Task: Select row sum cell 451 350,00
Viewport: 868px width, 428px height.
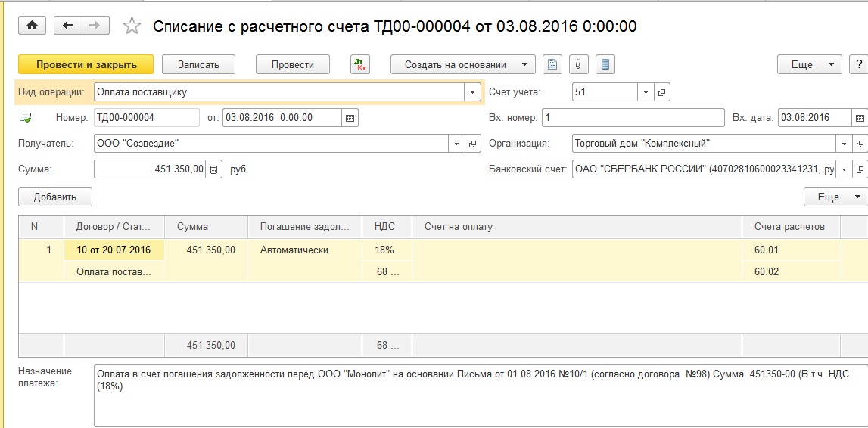Action: pyautogui.click(x=206, y=250)
